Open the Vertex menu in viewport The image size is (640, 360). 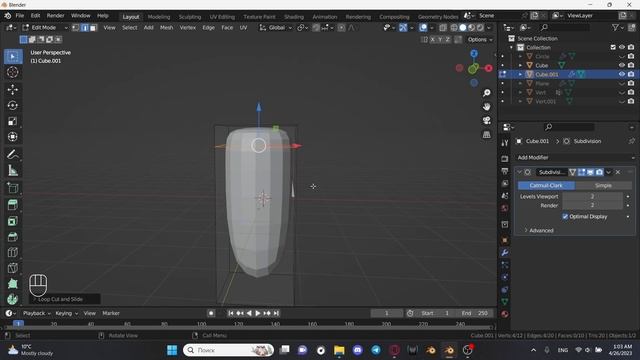click(188, 28)
